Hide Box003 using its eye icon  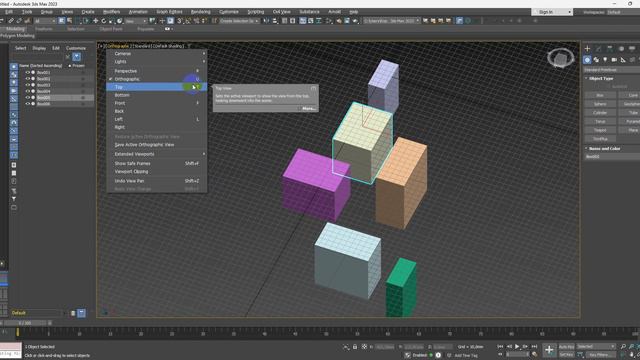coord(28,85)
